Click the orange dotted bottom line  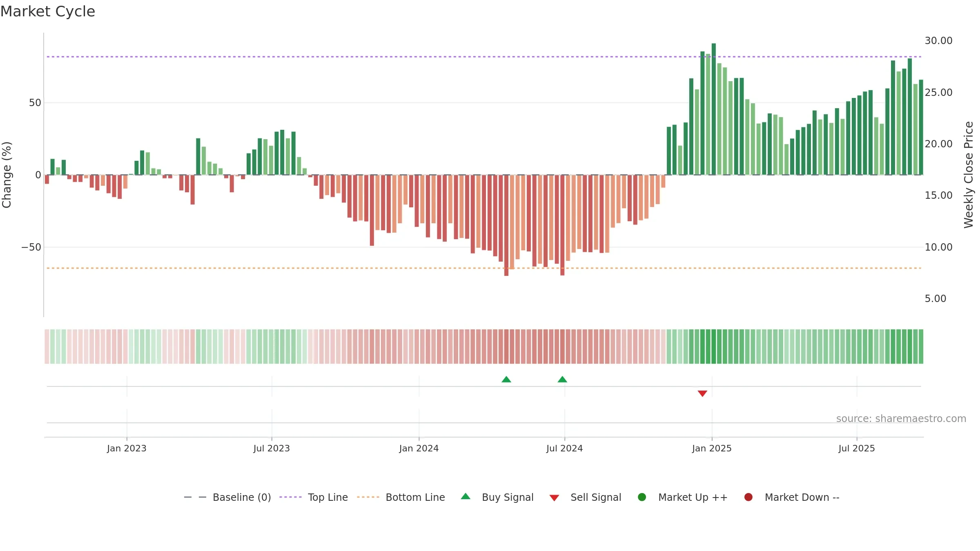coord(484,268)
